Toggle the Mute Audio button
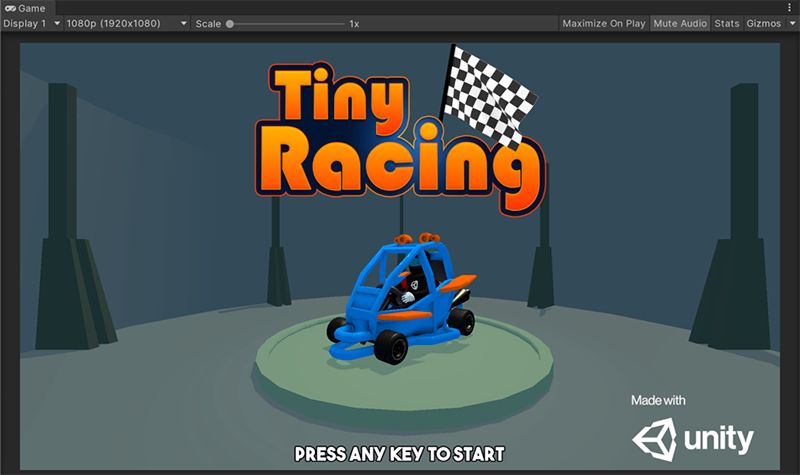800x475 pixels. pyautogui.click(x=680, y=23)
